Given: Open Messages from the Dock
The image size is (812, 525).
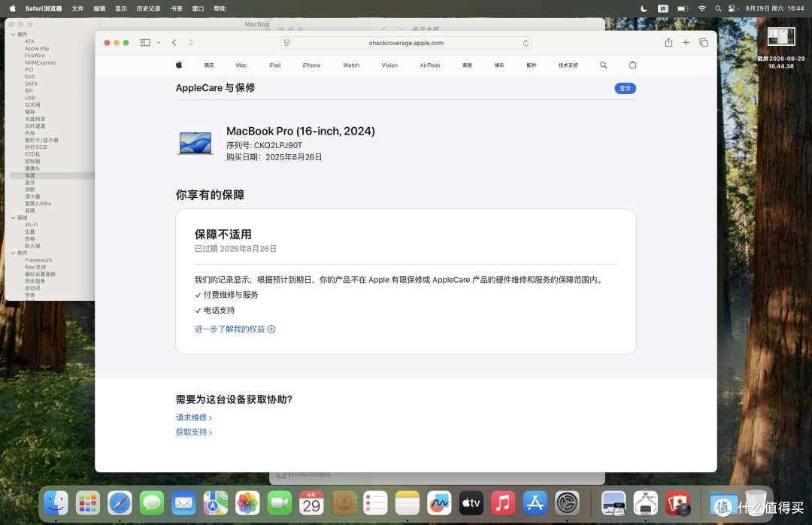Looking at the screenshot, I should [152, 503].
